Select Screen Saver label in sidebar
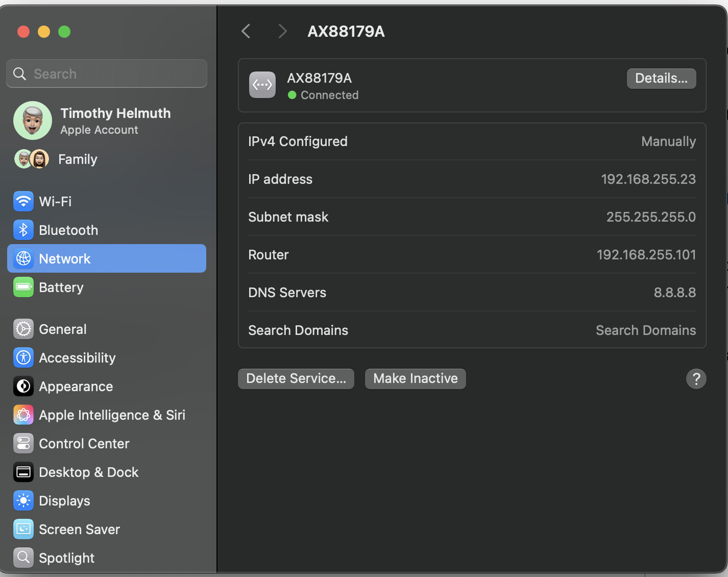 click(80, 530)
